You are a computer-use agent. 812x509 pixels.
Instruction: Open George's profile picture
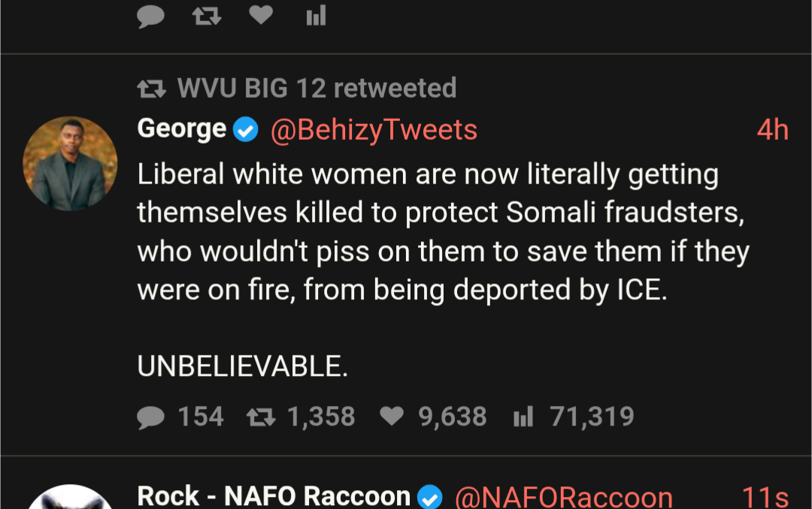point(70,163)
